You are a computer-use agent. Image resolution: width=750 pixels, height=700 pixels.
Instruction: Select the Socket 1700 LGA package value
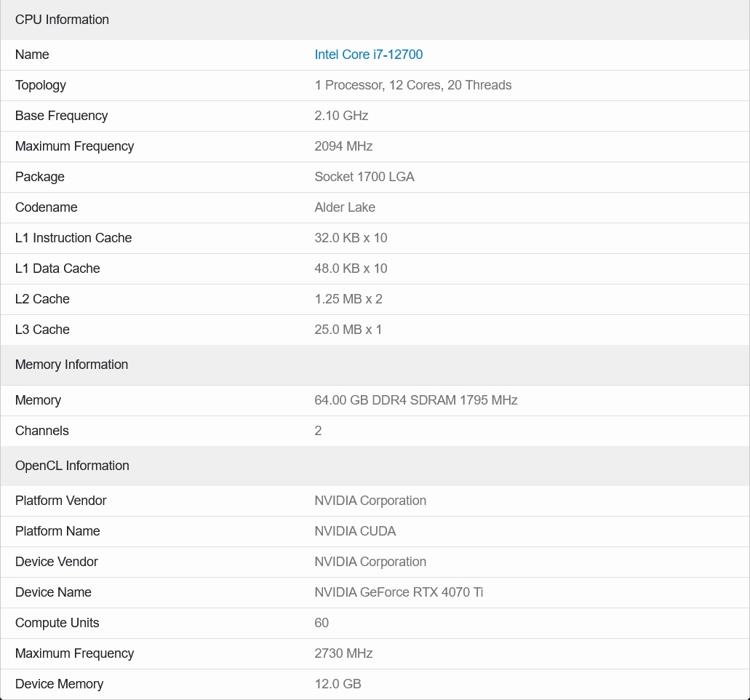[364, 177]
